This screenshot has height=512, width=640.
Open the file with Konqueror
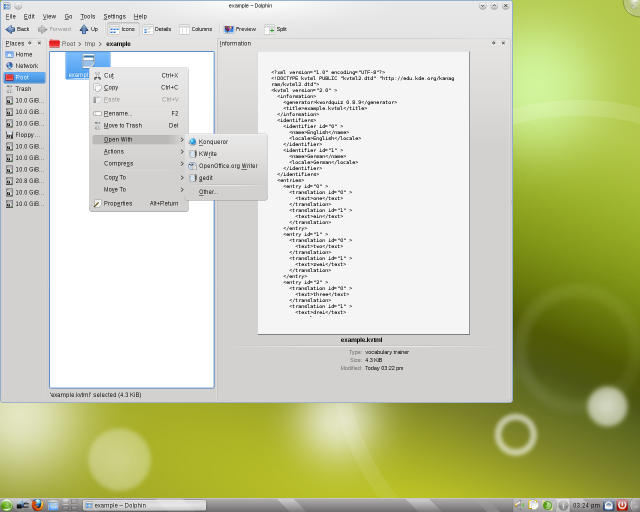213,141
